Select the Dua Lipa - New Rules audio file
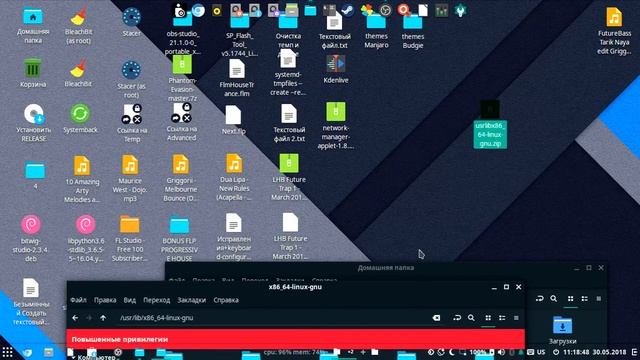 pyautogui.click(x=234, y=177)
